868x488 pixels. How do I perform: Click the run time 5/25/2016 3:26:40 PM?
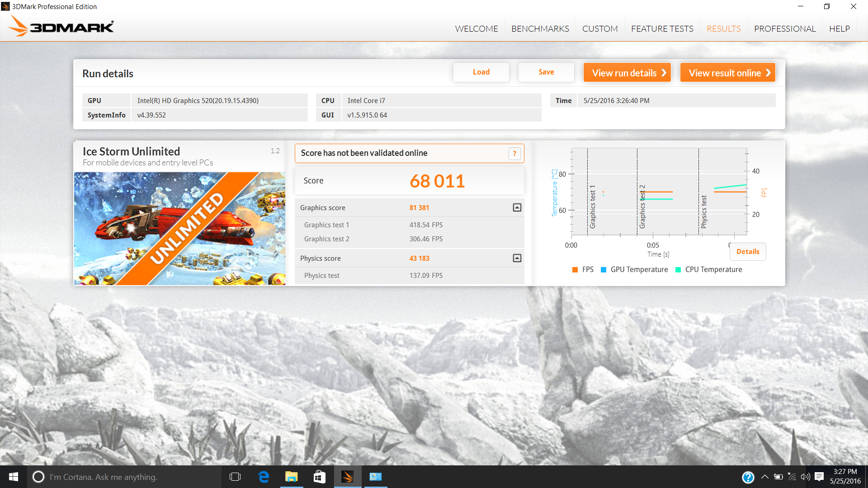pos(616,101)
